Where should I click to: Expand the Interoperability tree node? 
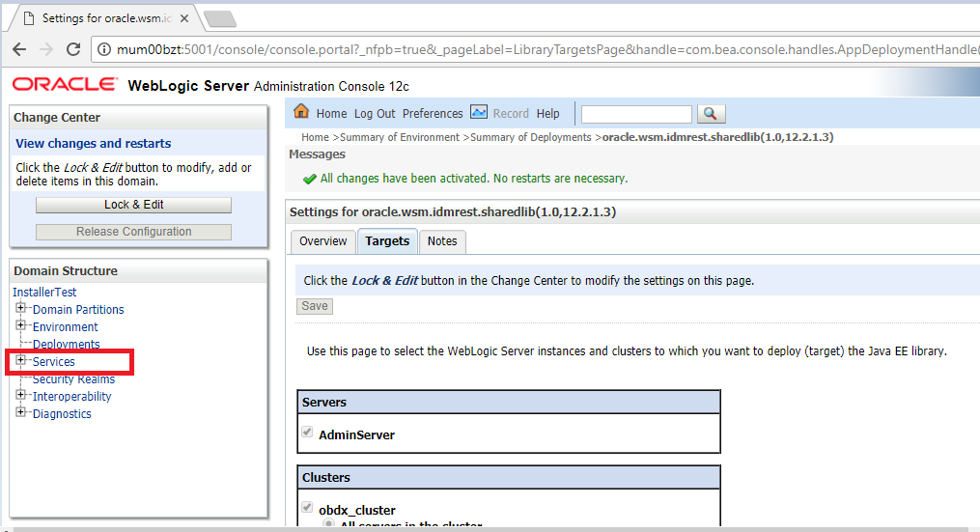point(20,395)
